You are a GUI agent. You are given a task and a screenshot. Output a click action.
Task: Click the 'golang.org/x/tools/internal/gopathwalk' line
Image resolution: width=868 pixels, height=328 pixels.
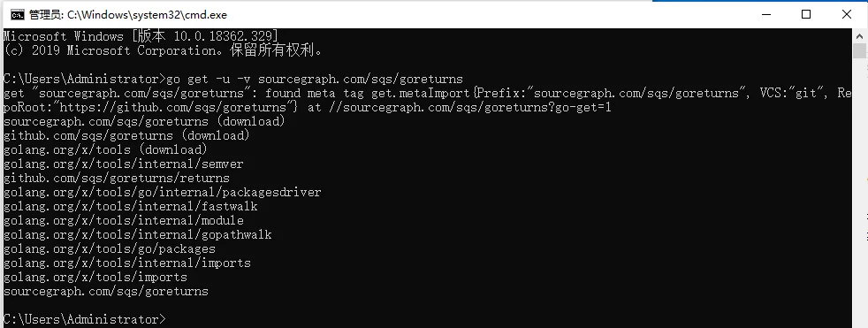137,235
